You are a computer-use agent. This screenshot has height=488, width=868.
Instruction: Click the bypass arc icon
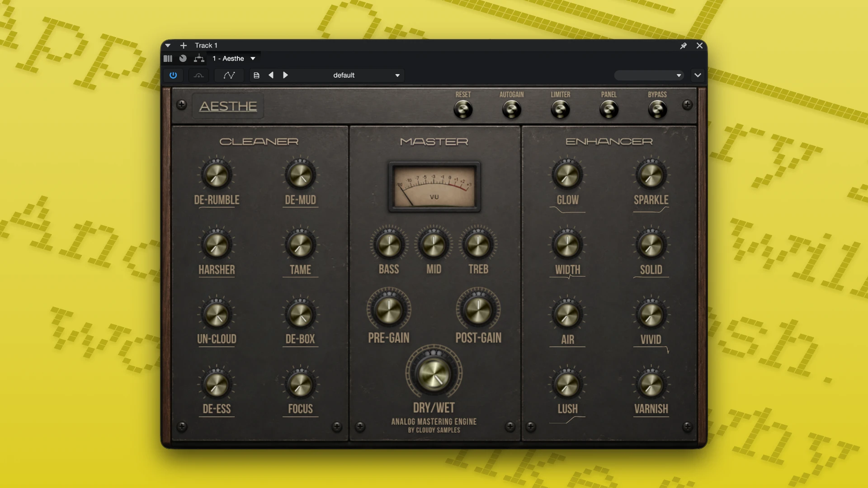198,75
